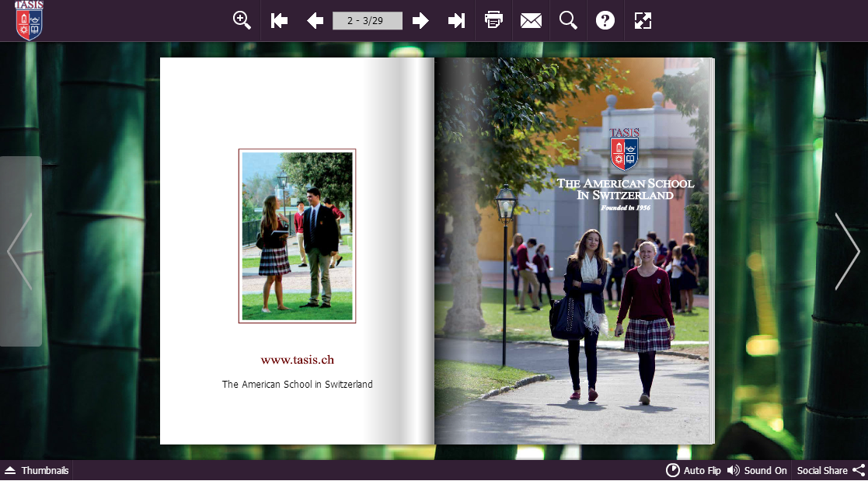Go to the next page arrow in toolbar
Image resolution: width=868 pixels, height=481 pixels.
(x=420, y=21)
